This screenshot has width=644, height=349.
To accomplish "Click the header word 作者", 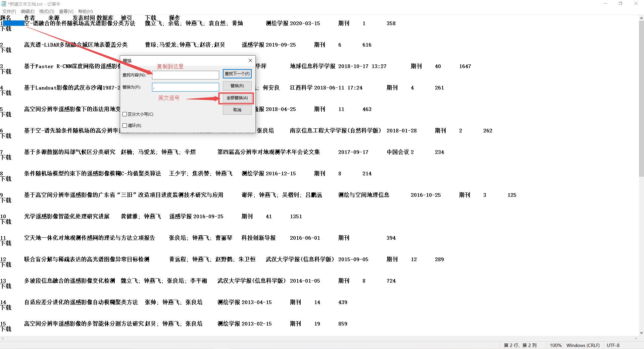I will (30, 18).
